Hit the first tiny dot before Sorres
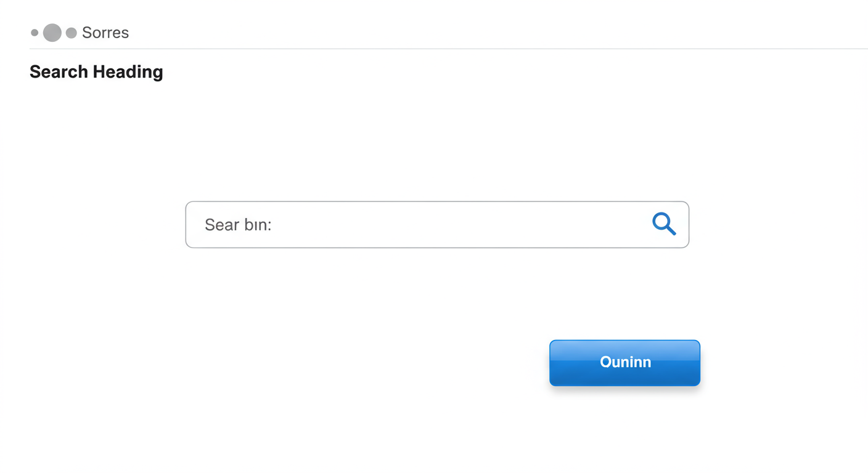This screenshot has width=868, height=473. click(x=35, y=33)
